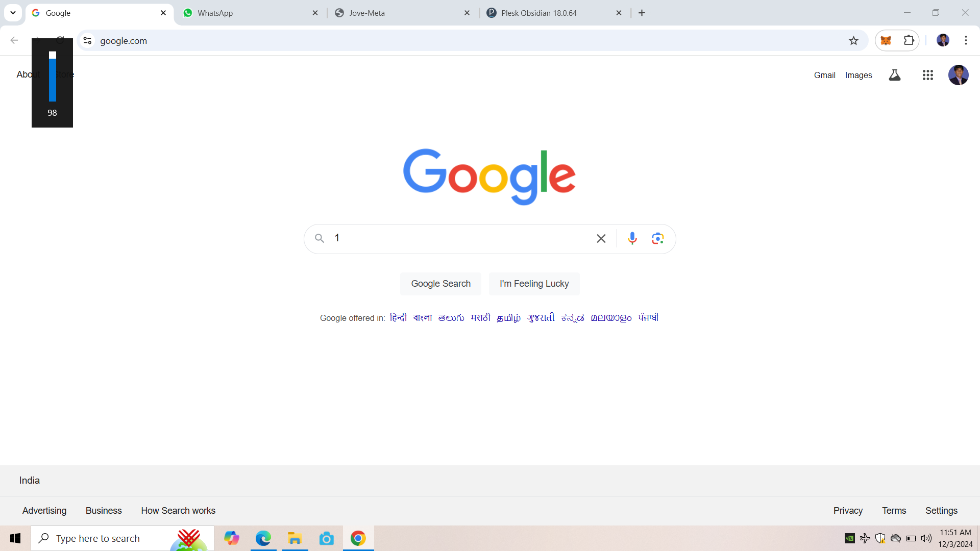The width and height of the screenshot is (980, 551).
Task: Open OneDrive cloud tray icon
Action: tap(895, 538)
